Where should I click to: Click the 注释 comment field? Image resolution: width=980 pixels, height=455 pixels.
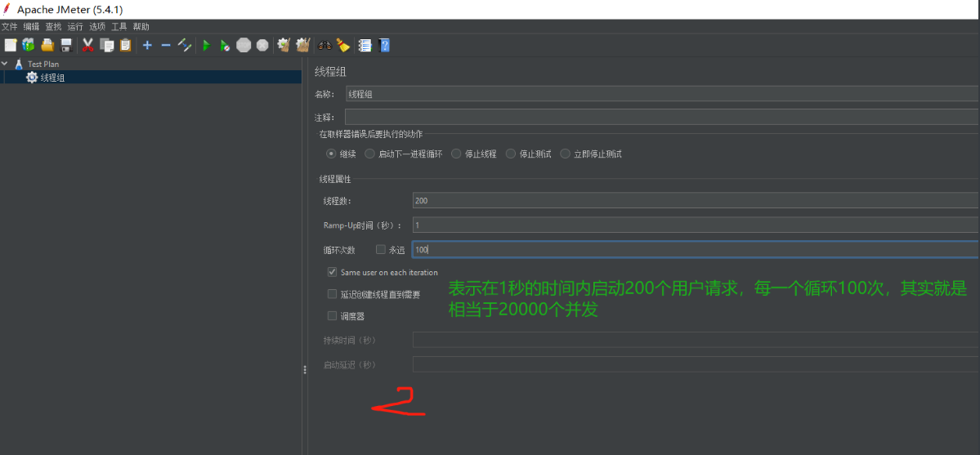(x=662, y=117)
